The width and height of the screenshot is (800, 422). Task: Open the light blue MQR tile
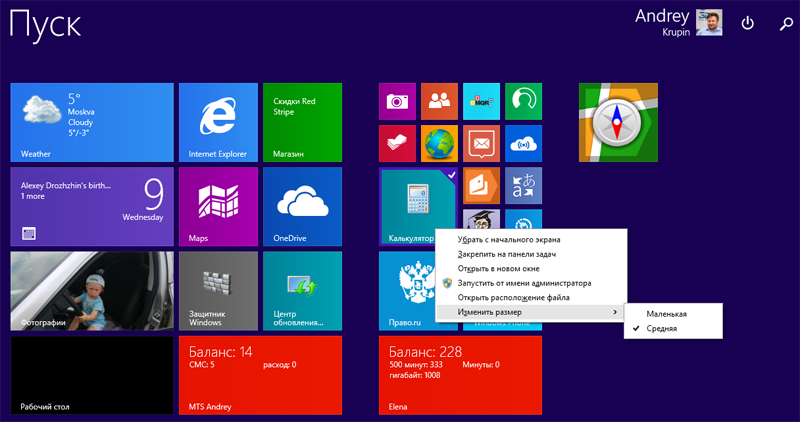[481, 102]
